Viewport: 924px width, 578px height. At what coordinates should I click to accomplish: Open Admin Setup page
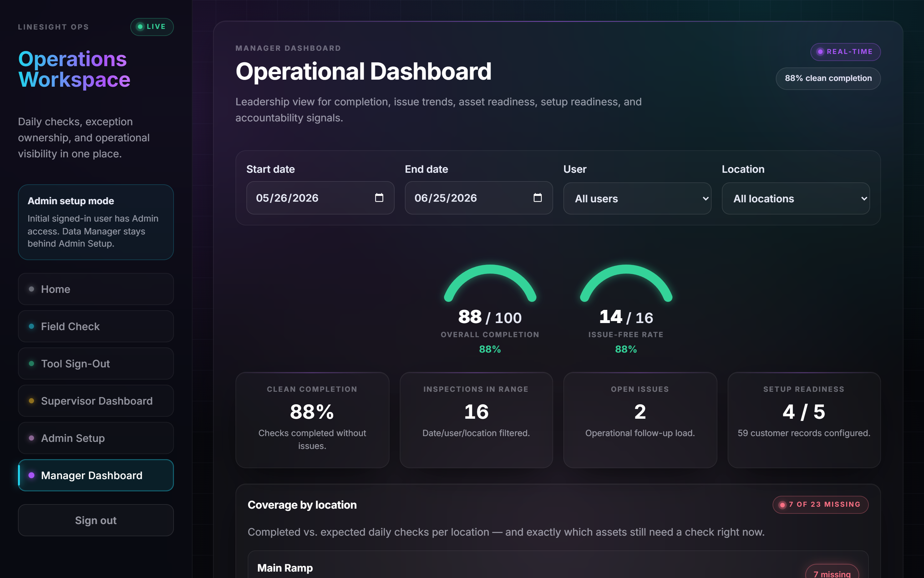[x=96, y=438]
